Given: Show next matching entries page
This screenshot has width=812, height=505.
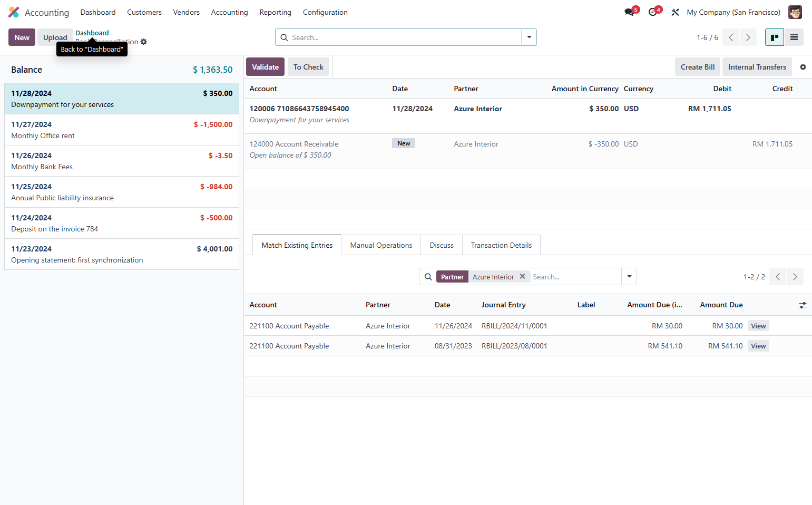Looking at the screenshot, I should click(795, 277).
